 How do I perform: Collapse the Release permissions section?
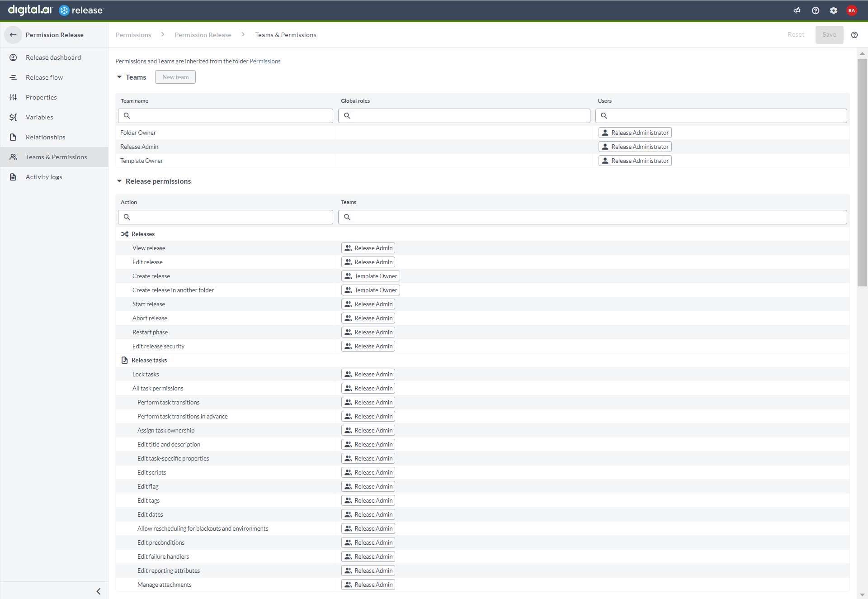click(x=120, y=181)
